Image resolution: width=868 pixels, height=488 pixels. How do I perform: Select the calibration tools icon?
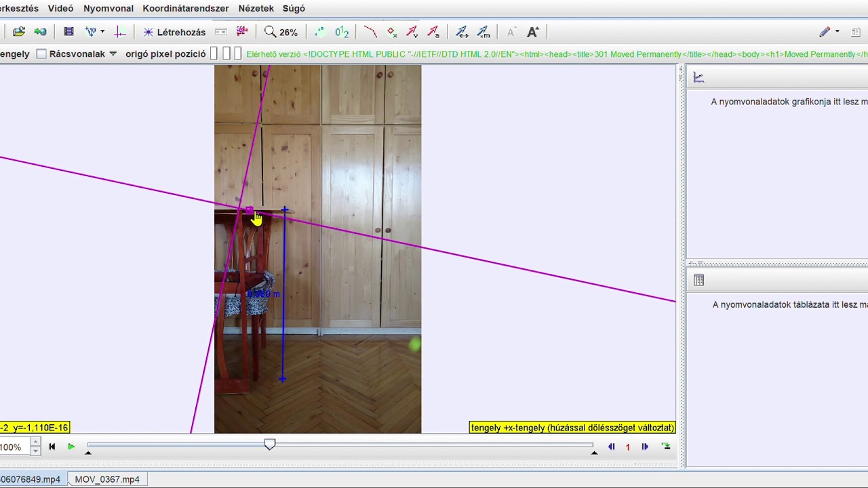[90, 32]
